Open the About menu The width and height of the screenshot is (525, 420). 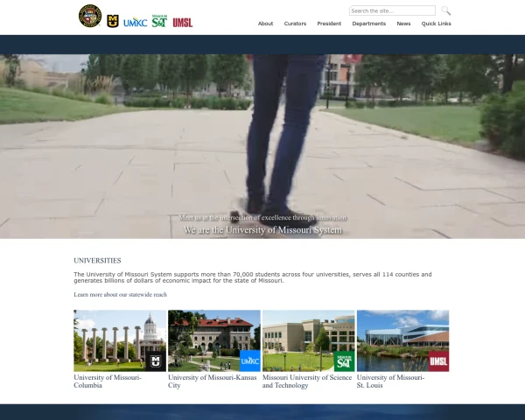pos(265,24)
